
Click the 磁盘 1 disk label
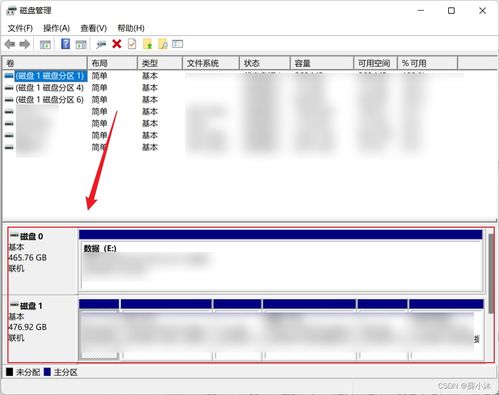tap(31, 306)
